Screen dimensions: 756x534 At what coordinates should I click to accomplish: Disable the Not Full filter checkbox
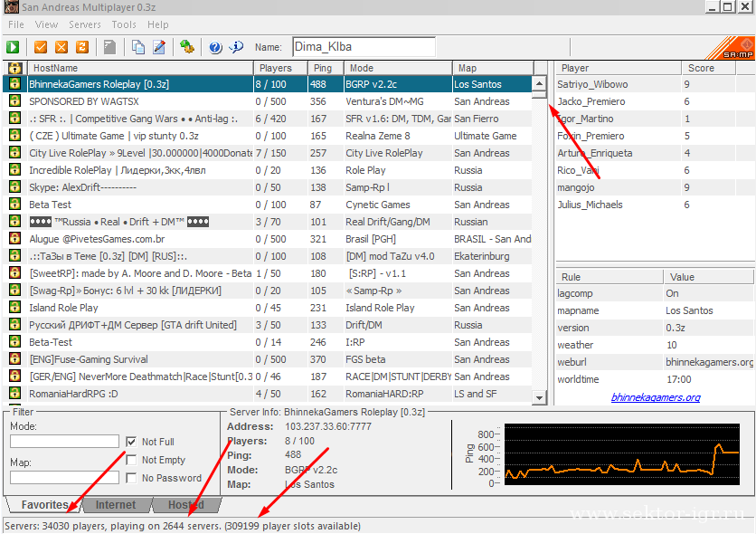tap(131, 442)
